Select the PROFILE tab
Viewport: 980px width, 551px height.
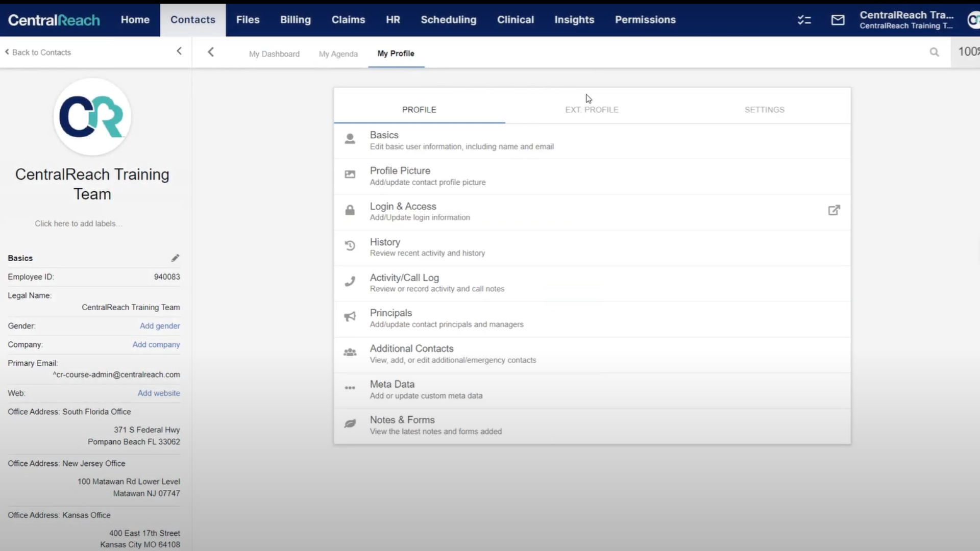(419, 110)
